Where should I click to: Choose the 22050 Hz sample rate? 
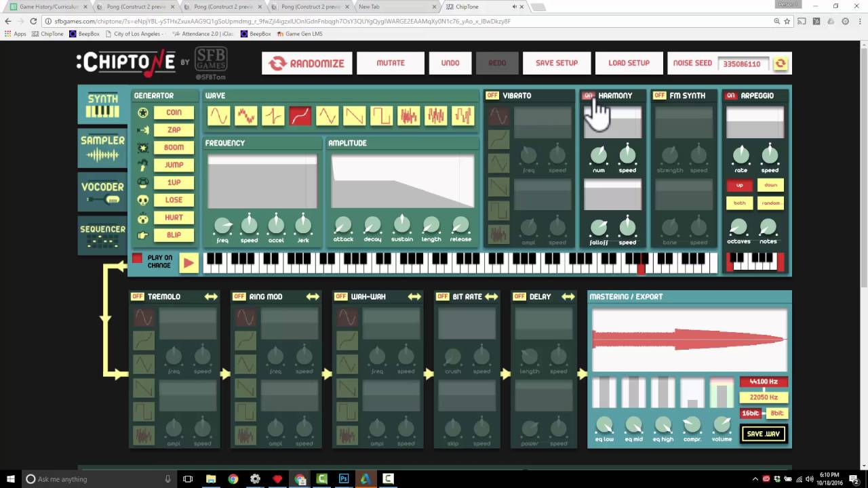[x=764, y=397]
